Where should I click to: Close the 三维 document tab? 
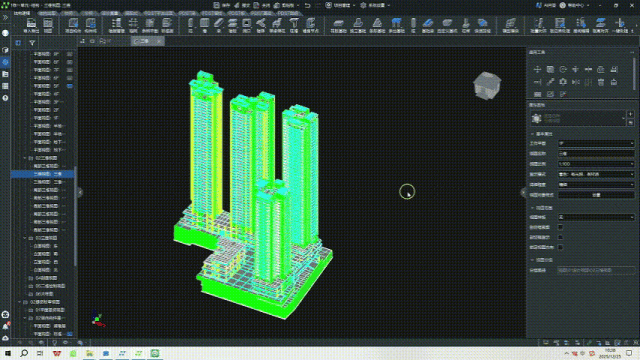click(x=159, y=41)
